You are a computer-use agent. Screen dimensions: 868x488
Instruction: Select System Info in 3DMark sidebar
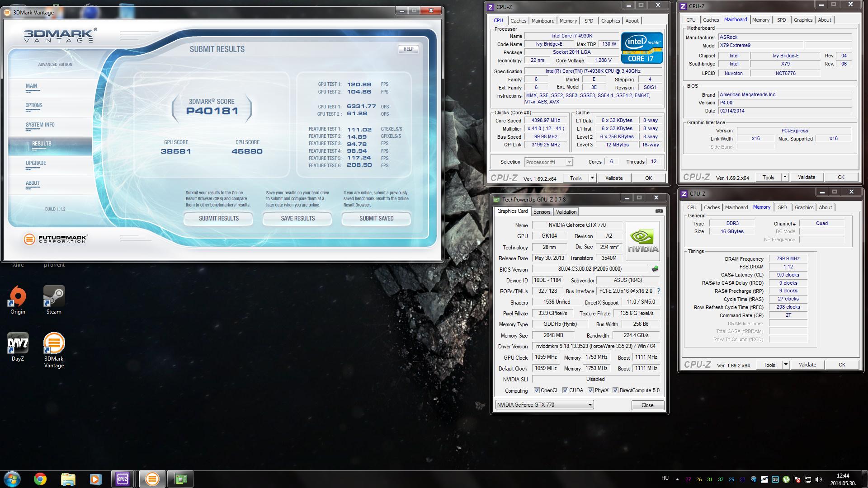coord(40,125)
